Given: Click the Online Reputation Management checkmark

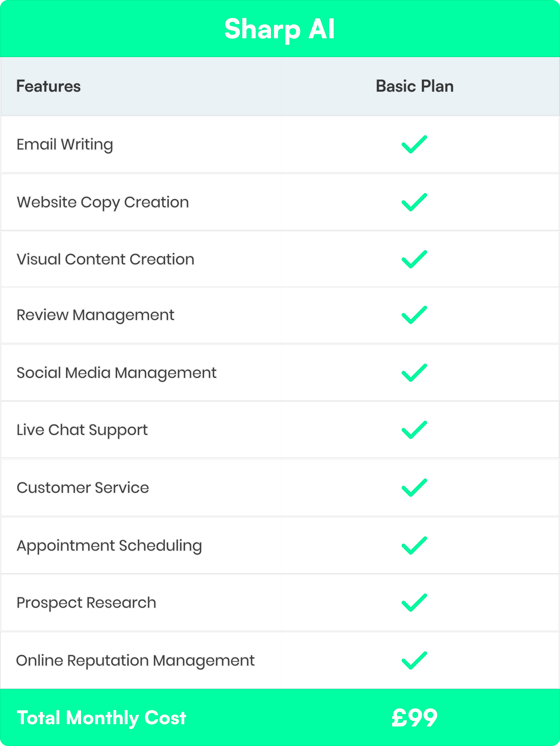Looking at the screenshot, I should [x=414, y=661].
